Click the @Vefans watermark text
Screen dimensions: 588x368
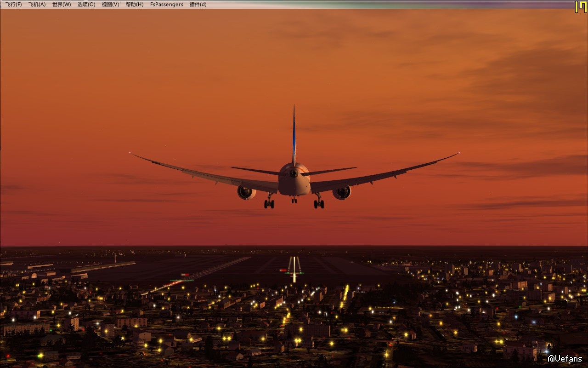pyautogui.click(x=565, y=358)
